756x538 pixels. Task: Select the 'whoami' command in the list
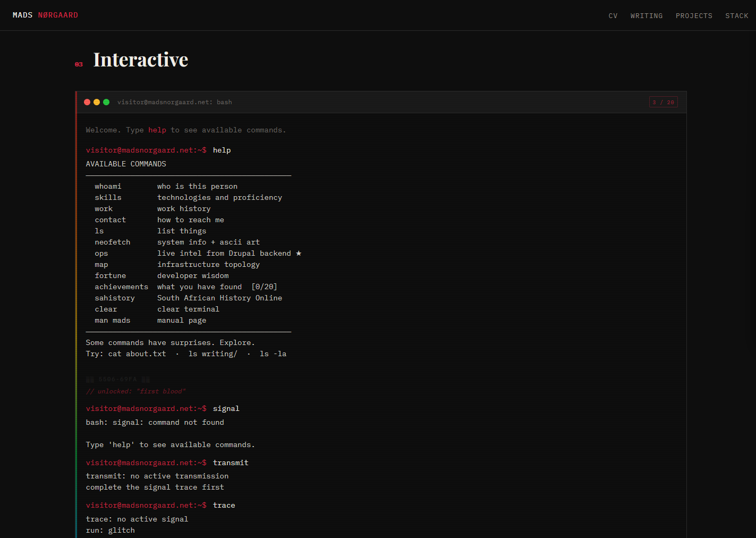[x=108, y=187]
